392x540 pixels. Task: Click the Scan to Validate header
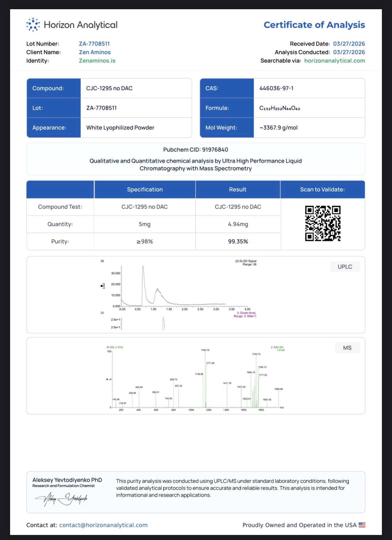coord(323,189)
